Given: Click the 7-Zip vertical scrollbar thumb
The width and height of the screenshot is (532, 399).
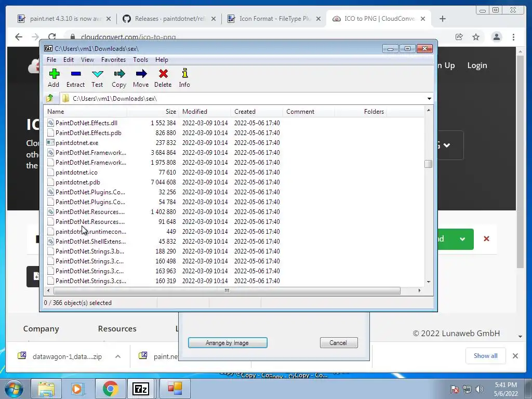Looking at the screenshot, I should pyautogui.click(x=429, y=164).
